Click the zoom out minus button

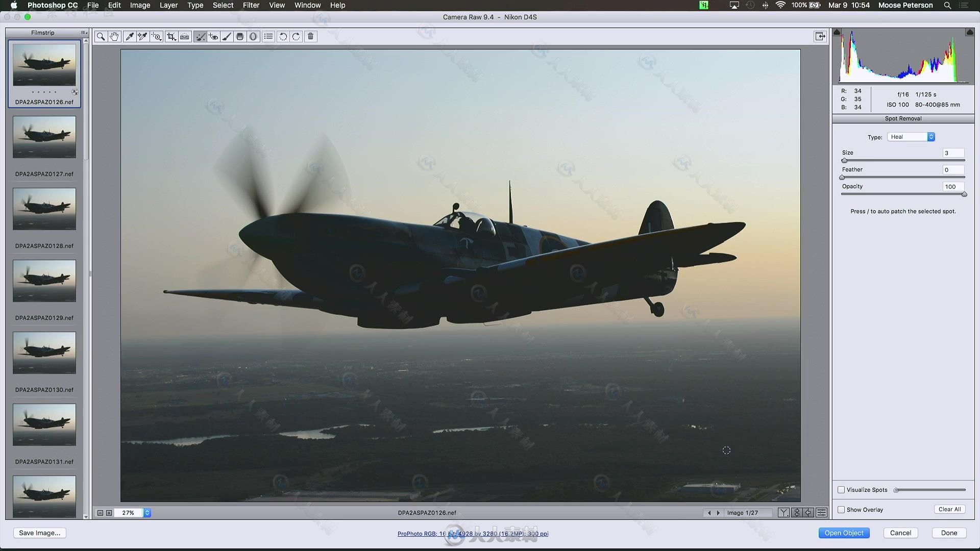point(101,513)
